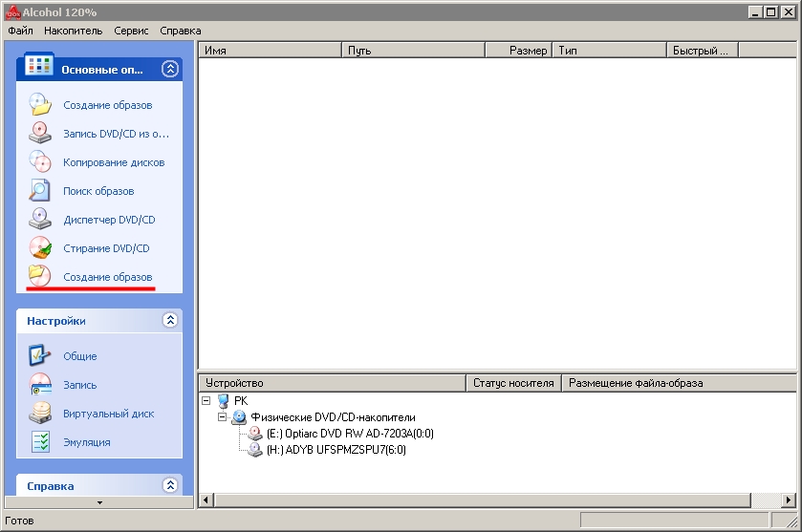The height and width of the screenshot is (532, 802).
Task: Collapse the Настройки panel
Action: coord(170,320)
